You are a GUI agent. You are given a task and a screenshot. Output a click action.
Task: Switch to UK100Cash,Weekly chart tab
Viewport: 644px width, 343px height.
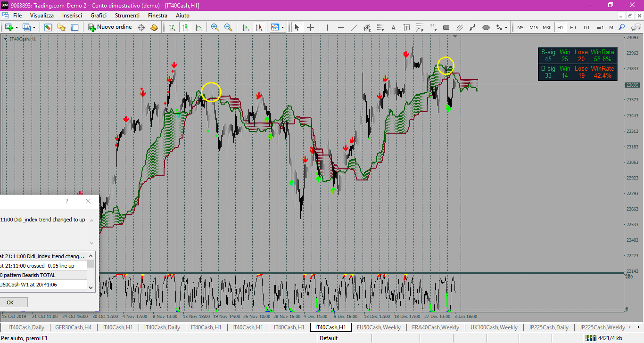[x=494, y=327]
